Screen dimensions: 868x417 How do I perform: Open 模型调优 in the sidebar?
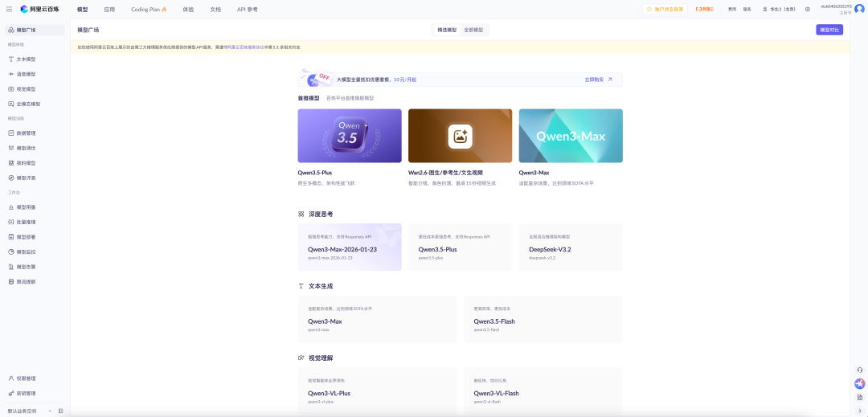coord(35,148)
